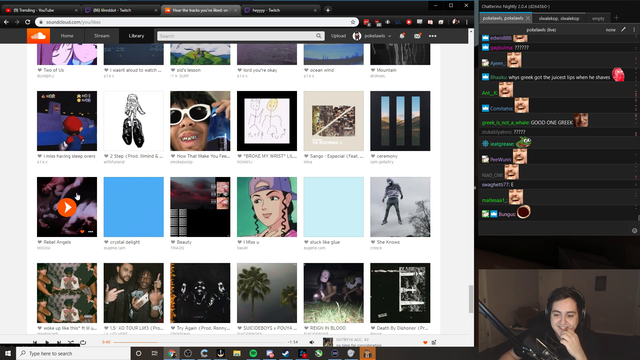This screenshot has width=640, height=360.
Task: Click the pencil edit icon in Chatterino header
Action: (x=623, y=30)
